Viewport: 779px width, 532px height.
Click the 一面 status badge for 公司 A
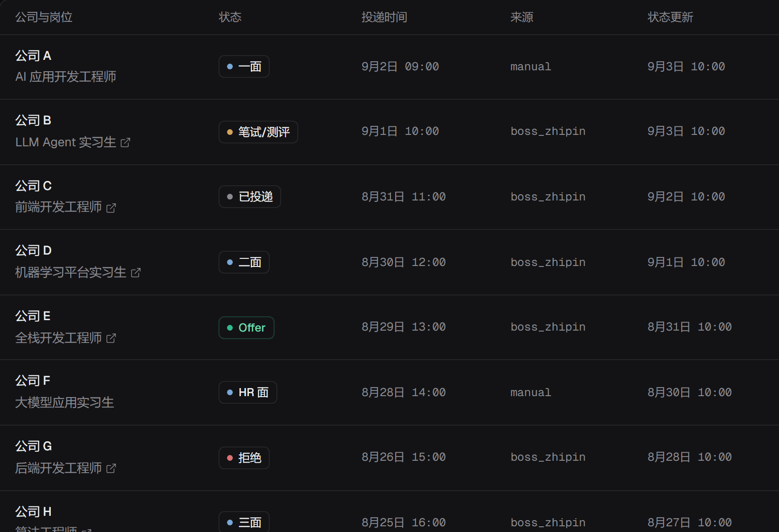pos(244,66)
